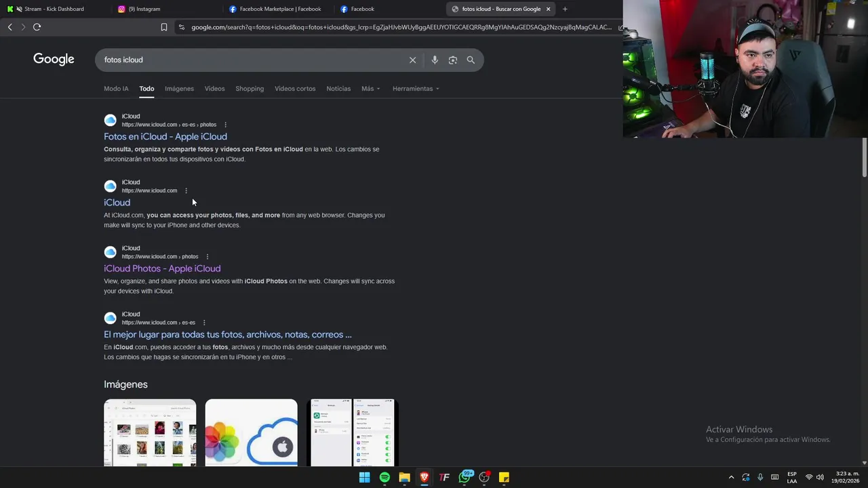Open the three-dot menu for icloud.com › photos result
Screen dimensions: 868x488
tap(208, 256)
